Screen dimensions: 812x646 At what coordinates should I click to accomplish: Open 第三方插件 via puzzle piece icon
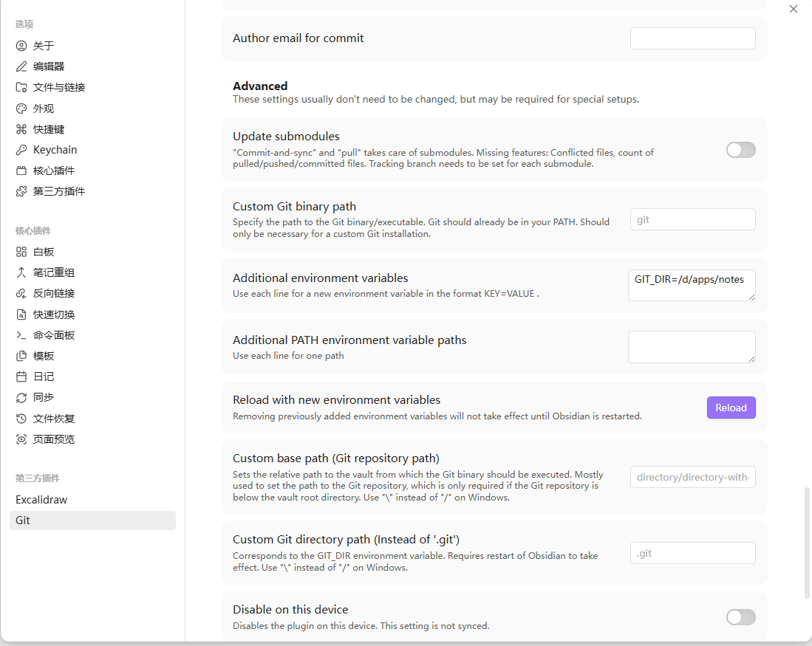pyautogui.click(x=21, y=191)
